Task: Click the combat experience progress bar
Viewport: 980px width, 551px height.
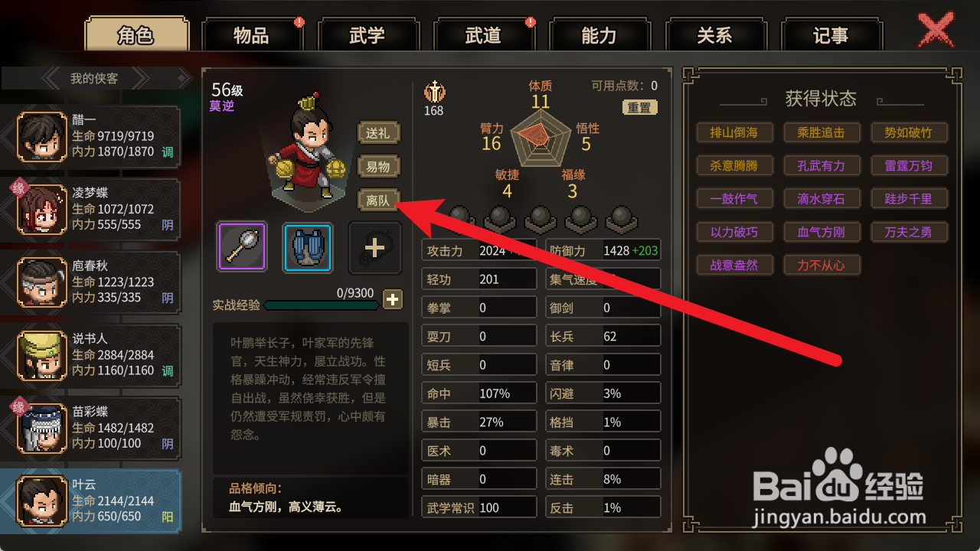Action: pyautogui.click(x=322, y=305)
